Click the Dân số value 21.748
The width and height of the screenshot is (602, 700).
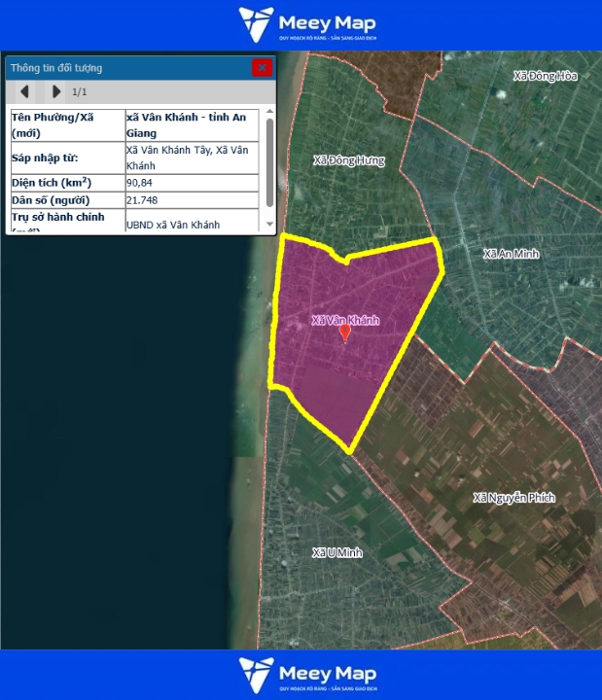pyautogui.click(x=142, y=200)
